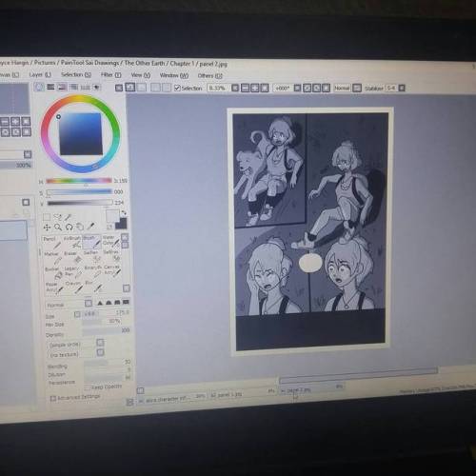
Task: Open the Window menu
Action: (x=174, y=75)
